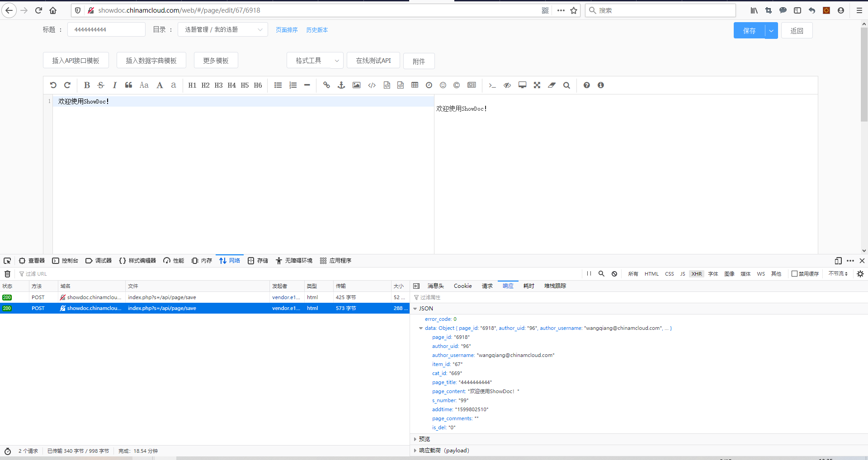Insert a table using the table icon
This screenshot has height=460, width=868.
(x=415, y=85)
